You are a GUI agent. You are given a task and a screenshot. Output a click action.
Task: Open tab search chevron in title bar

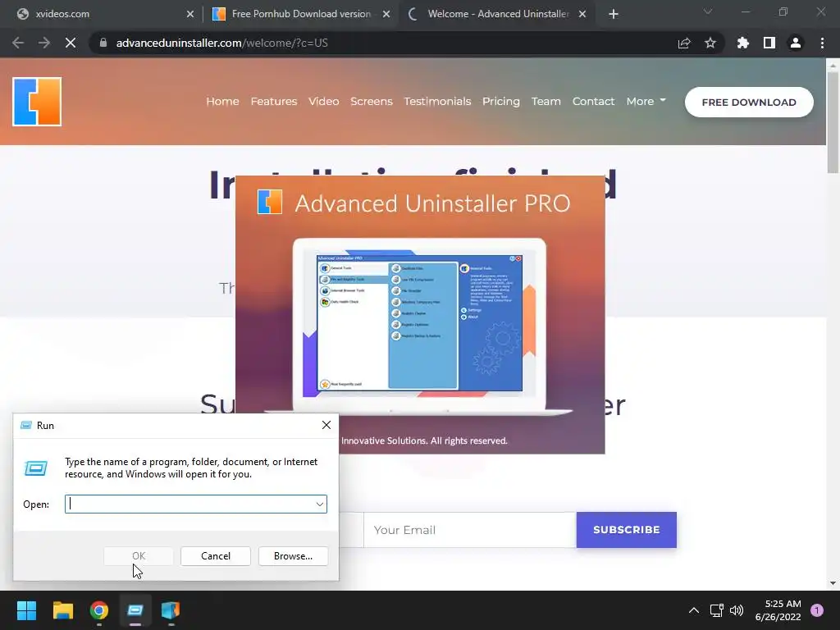[x=708, y=11]
